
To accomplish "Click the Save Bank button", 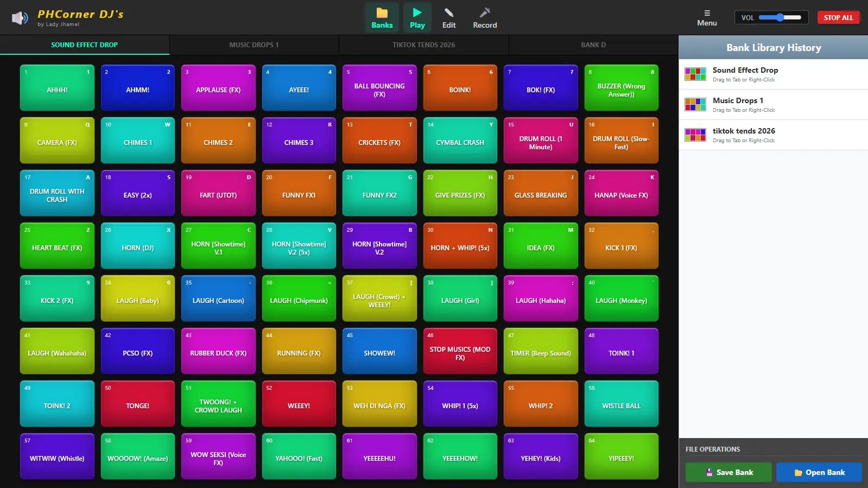I will point(728,472).
